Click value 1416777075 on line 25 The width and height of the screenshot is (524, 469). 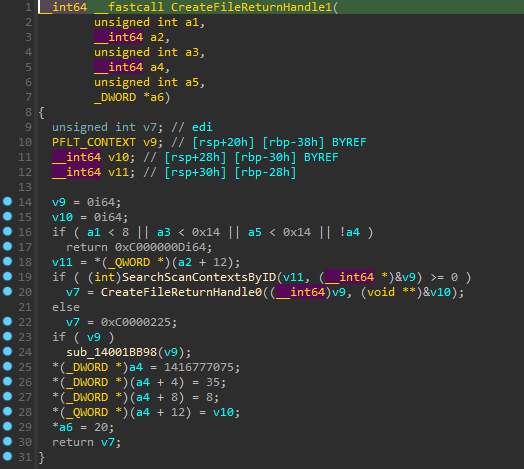pos(199,367)
